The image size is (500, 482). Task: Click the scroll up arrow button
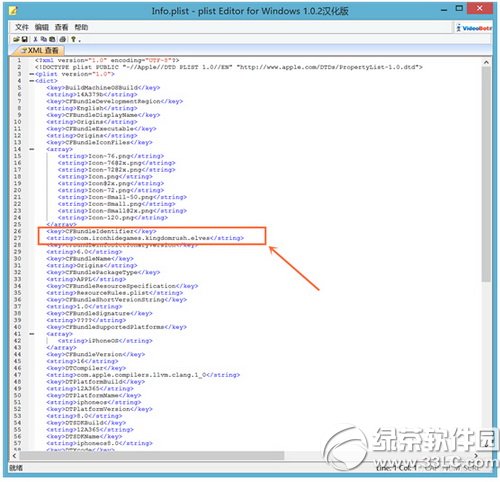pyautogui.click(x=486, y=62)
